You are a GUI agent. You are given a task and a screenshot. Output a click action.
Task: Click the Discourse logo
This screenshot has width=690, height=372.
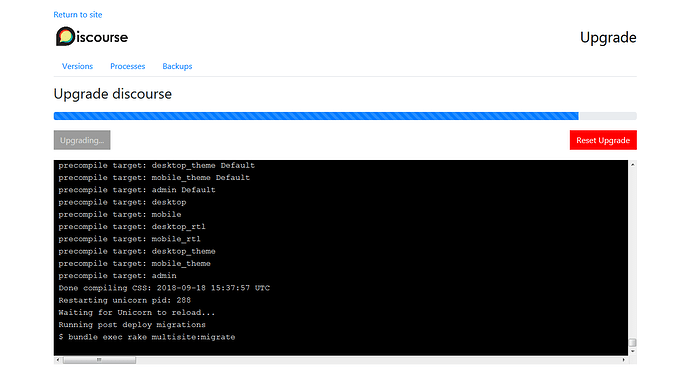pyautogui.click(x=92, y=37)
